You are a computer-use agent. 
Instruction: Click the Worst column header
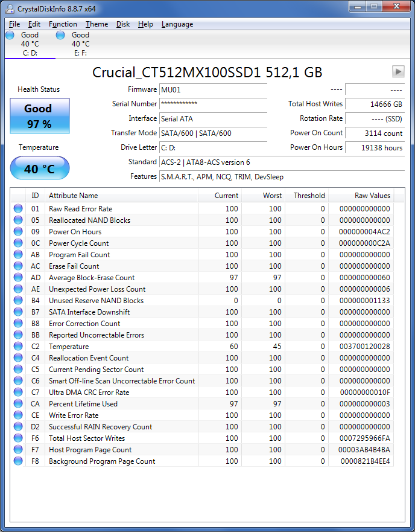click(263, 196)
